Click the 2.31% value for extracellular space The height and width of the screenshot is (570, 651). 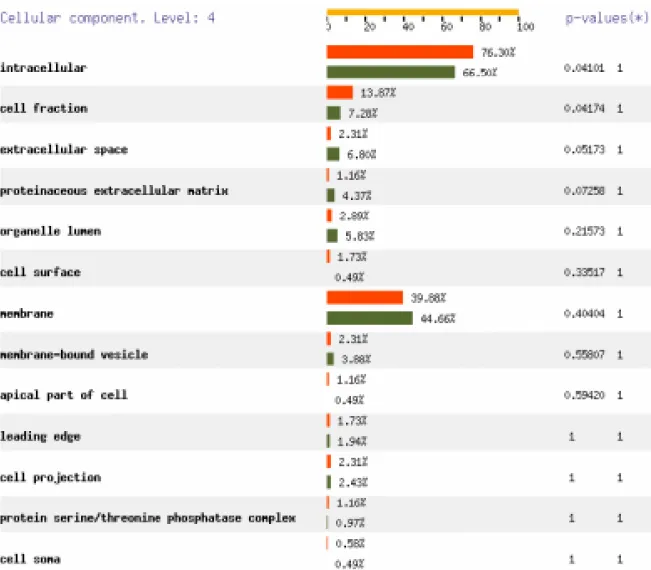[x=353, y=134]
